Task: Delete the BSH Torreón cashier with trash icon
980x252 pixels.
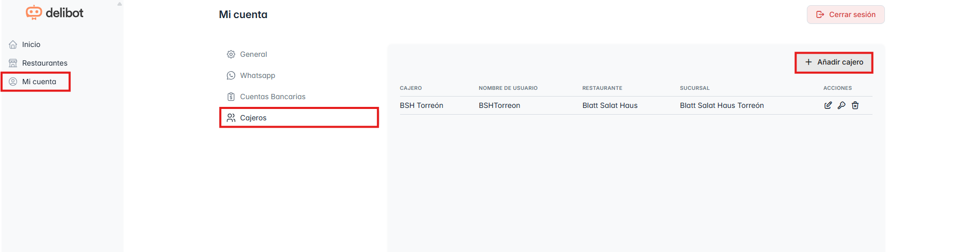Action: (855, 105)
